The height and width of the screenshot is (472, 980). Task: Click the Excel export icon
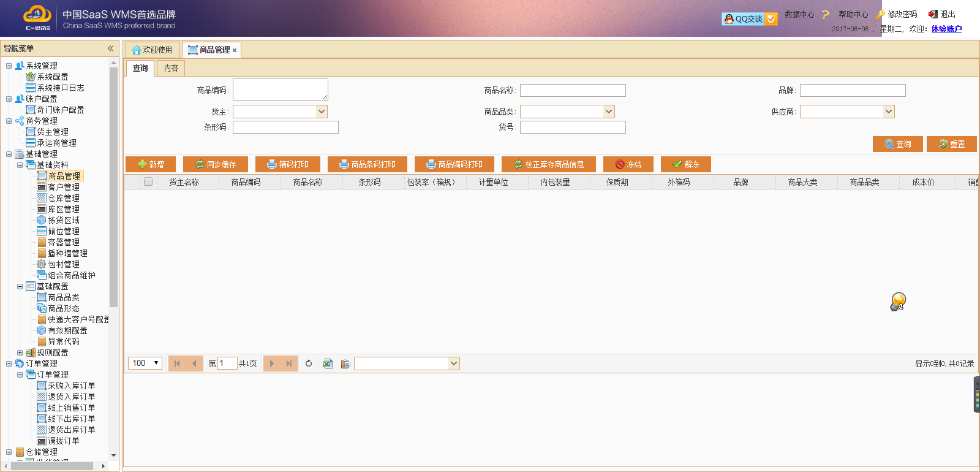328,364
